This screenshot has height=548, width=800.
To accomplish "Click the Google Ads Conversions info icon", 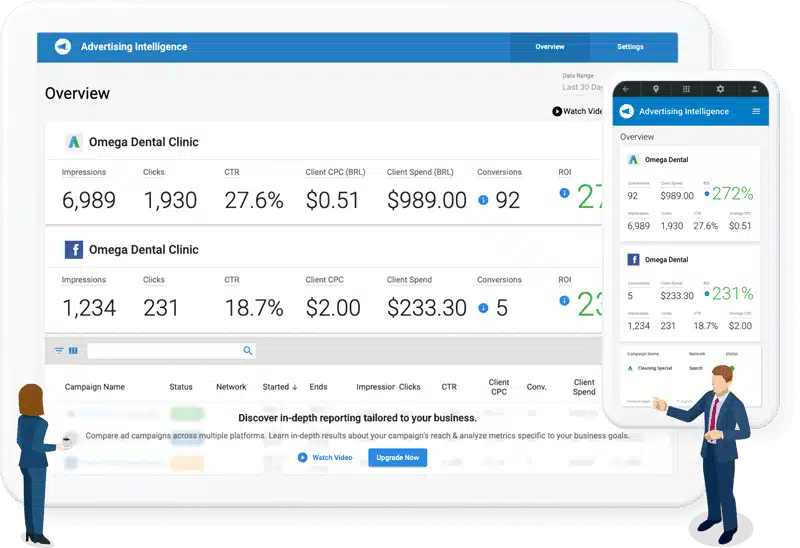I will [x=483, y=200].
